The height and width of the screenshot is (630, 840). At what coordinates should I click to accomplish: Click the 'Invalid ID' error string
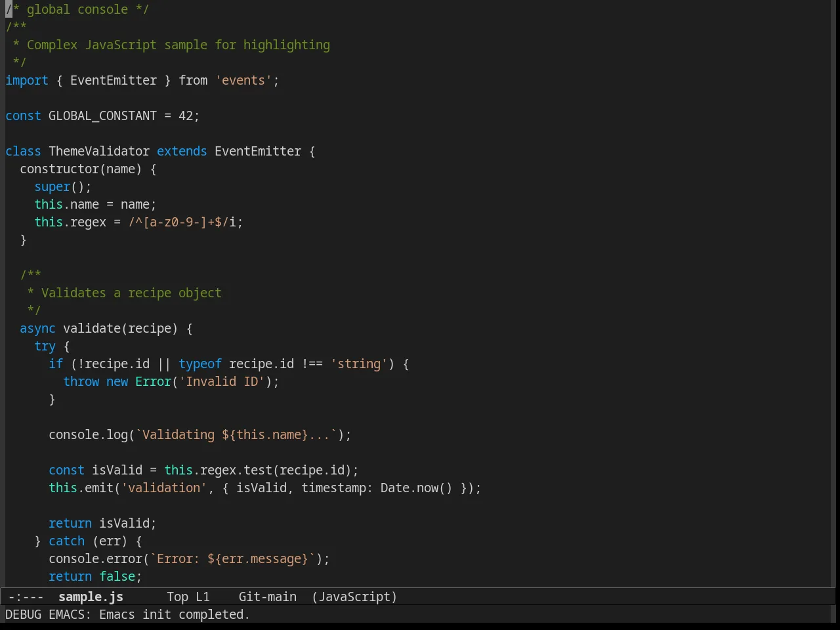pyautogui.click(x=222, y=381)
